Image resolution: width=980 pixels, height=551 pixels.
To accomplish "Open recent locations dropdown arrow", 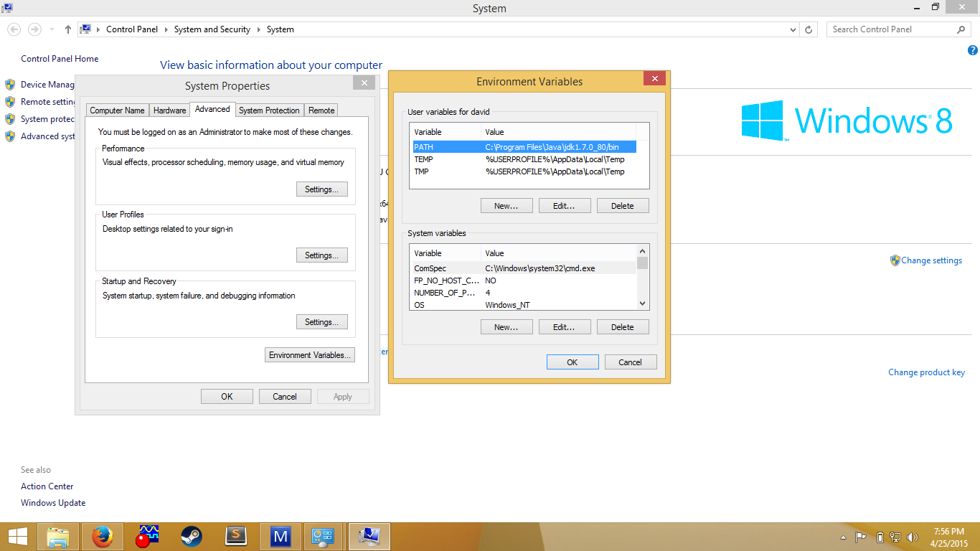I will click(x=52, y=29).
